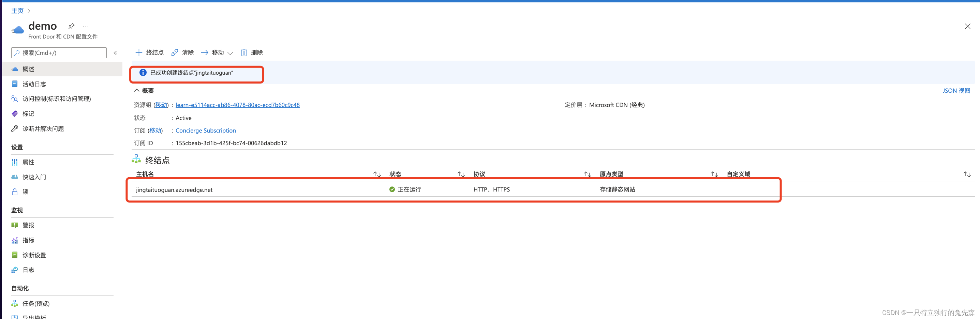Open the Concierge Subscription link

point(205,131)
